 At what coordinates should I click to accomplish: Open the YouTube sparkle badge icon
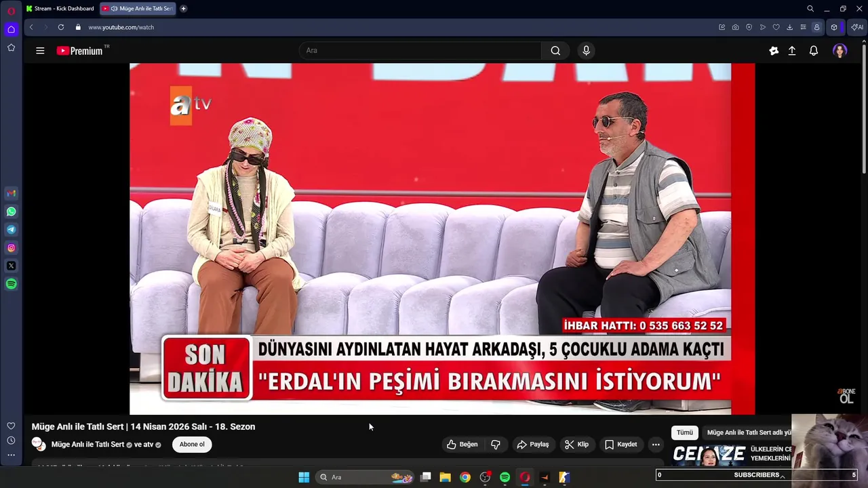tap(774, 51)
